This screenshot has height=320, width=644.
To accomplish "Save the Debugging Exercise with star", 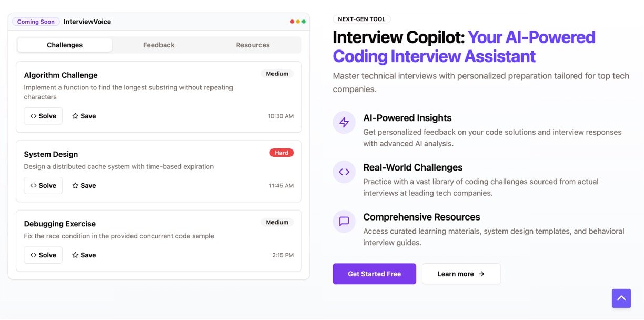I will coord(84,255).
